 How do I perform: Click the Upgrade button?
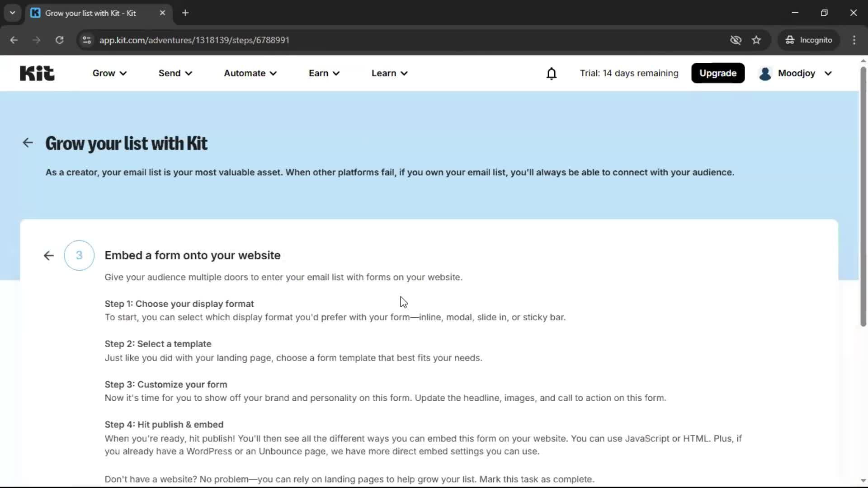[x=718, y=73]
